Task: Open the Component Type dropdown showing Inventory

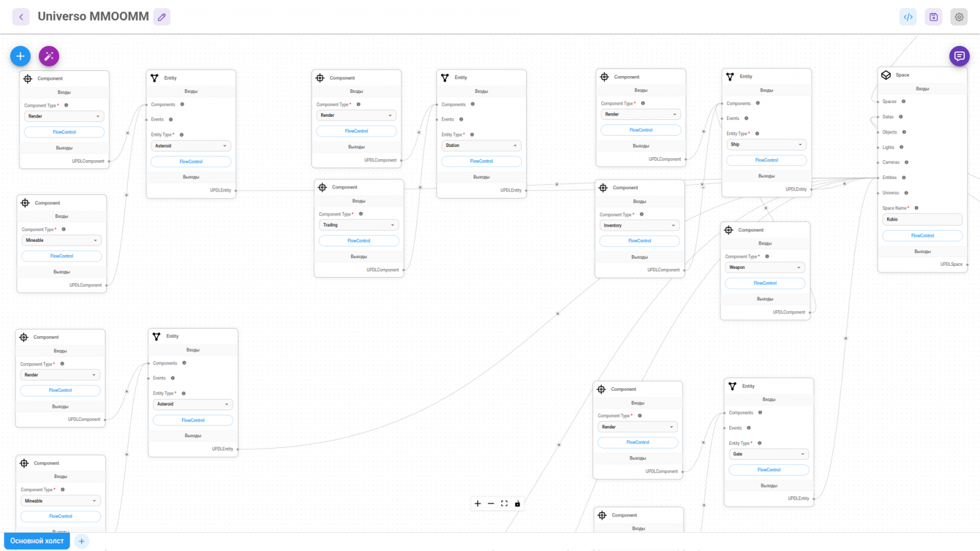Action: (640, 226)
